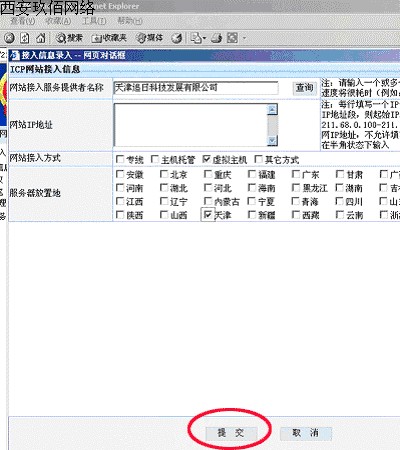This screenshot has height=450, width=400.
Task: Open the Favorites (收藏夹) toolbar button
Action: 109,38
